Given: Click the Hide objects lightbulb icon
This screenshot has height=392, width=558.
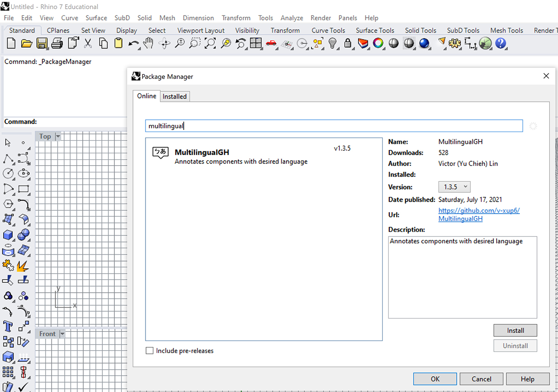Looking at the screenshot, I should pos(332,44).
